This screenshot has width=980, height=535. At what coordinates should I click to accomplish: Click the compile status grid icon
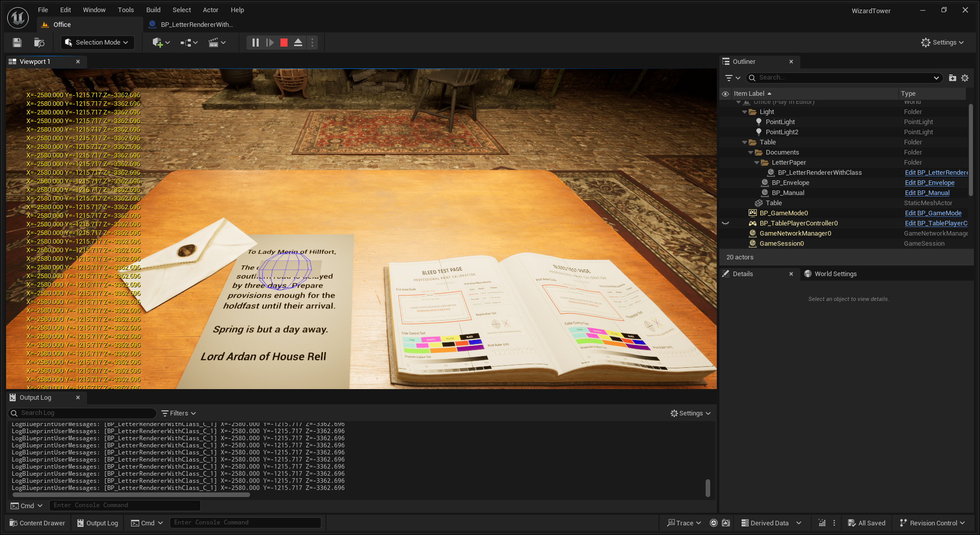tap(822, 523)
